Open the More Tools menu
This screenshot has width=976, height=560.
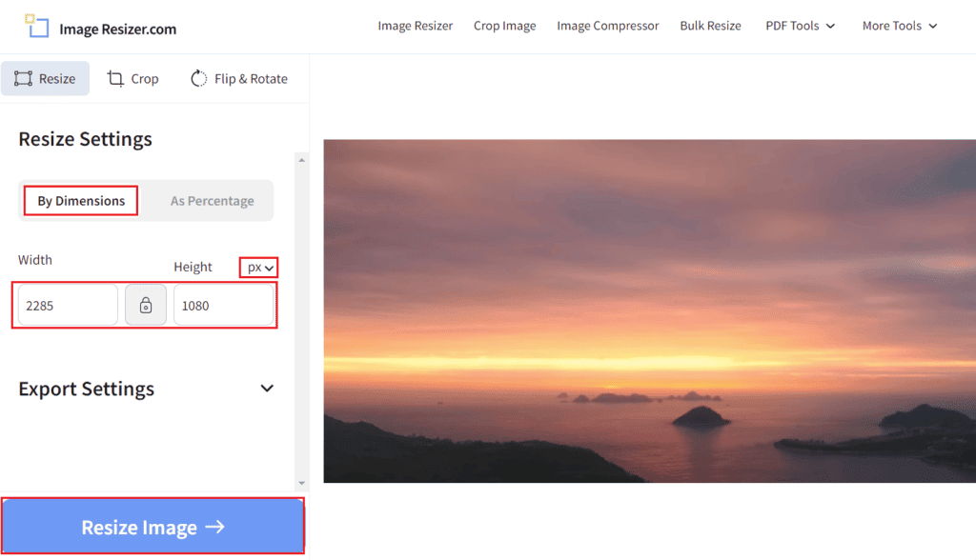894,26
